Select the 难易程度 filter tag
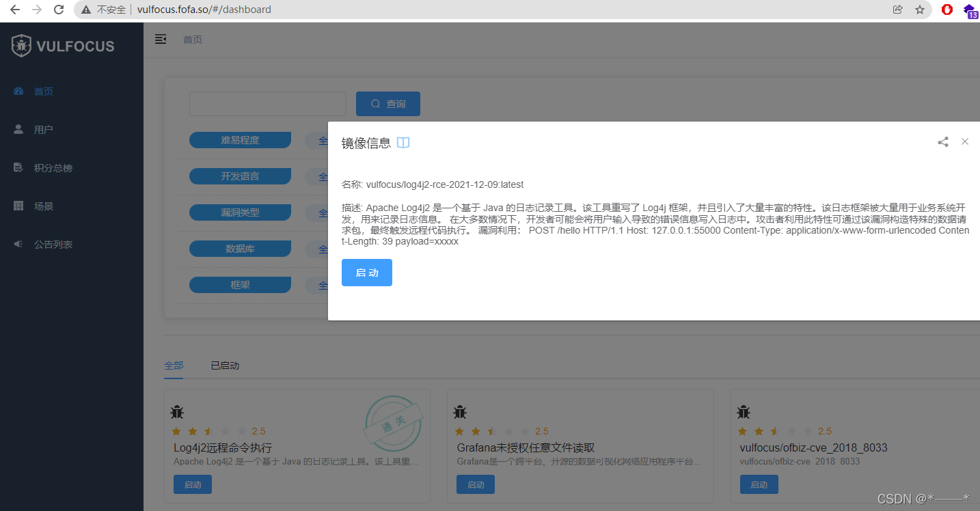The width and height of the screenshot is (980, 511). click(x=240, y=140)
